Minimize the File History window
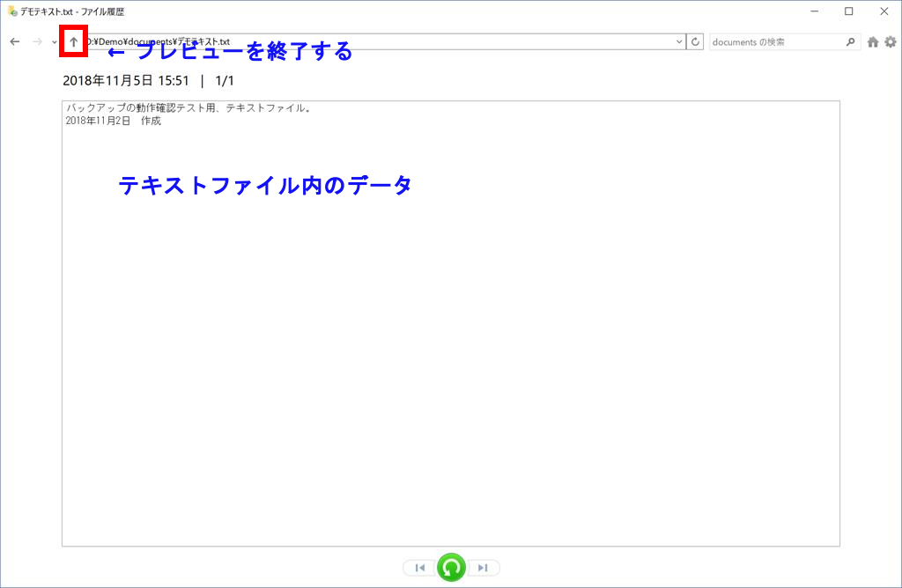The width and height of the screenshot is (902, 588). (809, 11)
